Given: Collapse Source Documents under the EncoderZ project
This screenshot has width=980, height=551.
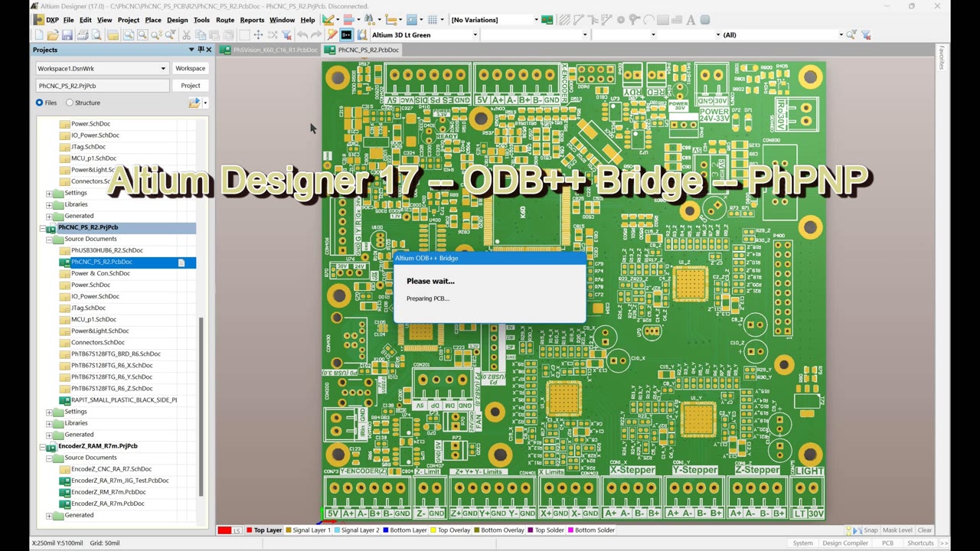Looking at the screenshot, I should tap(49, 458).
